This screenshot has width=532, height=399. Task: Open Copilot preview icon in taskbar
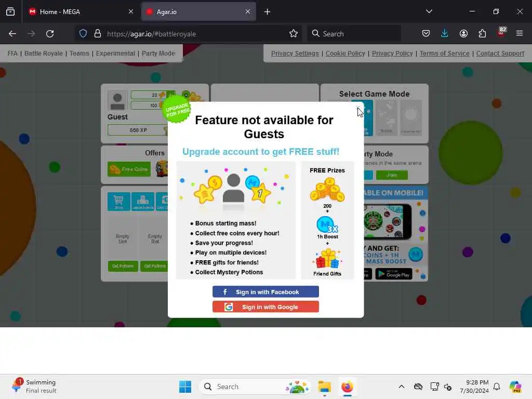pos(515,387)
